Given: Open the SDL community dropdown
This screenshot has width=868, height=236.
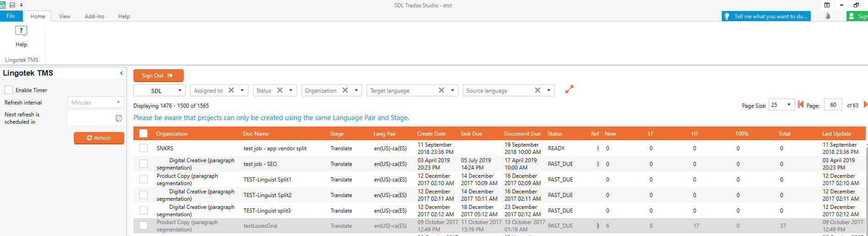Looking at the screenshot, I should coord(159,90).
